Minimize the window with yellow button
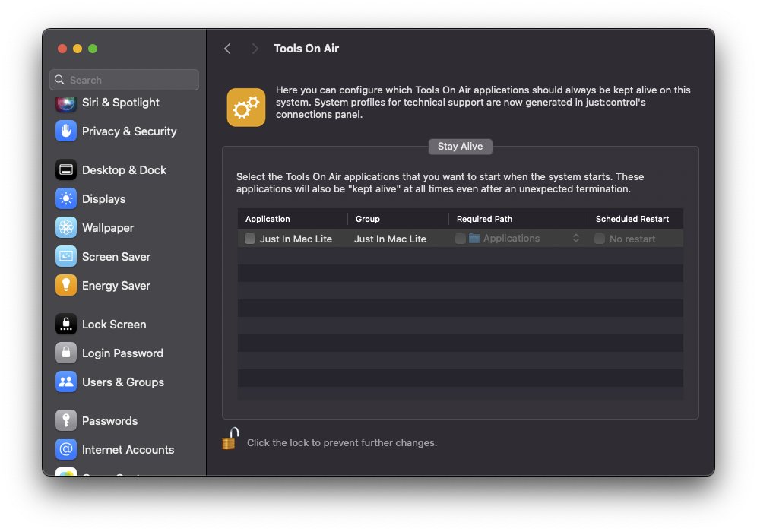The image size is (757, 532). pos(78,49)
